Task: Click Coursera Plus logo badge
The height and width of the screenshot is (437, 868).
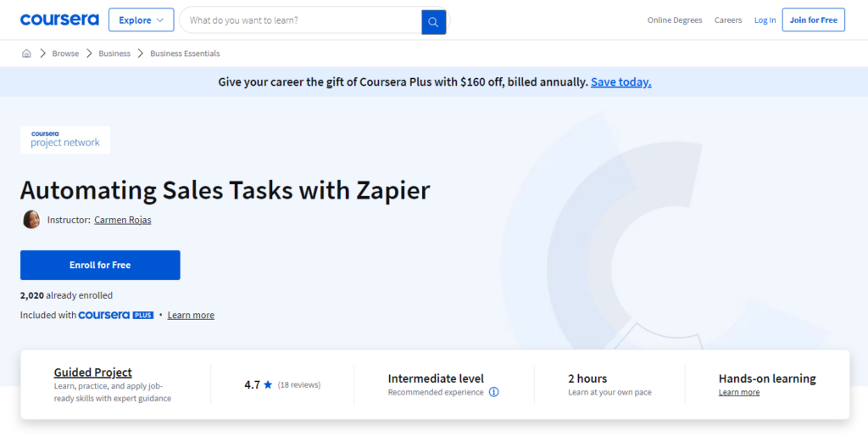Action: pos(115,315)
